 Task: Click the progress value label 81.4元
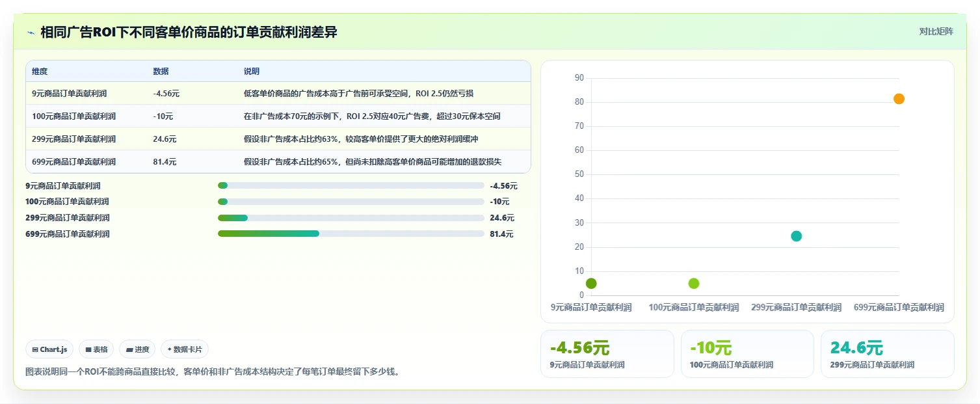[x=501, y=234]
